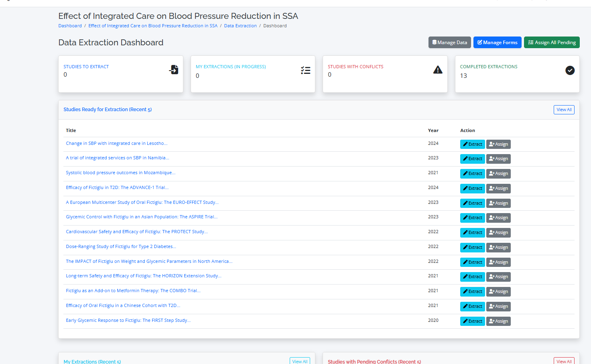
Task: Assign the Namibia integrated services trial
Action: pyautogui.click(x=498, y=159)
